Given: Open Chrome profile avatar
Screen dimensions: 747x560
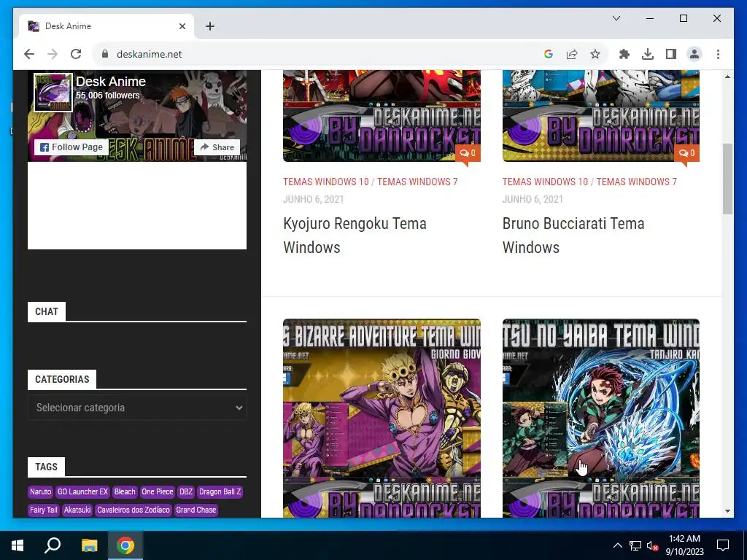Looking at the screenshot, I should coord(694,54).
